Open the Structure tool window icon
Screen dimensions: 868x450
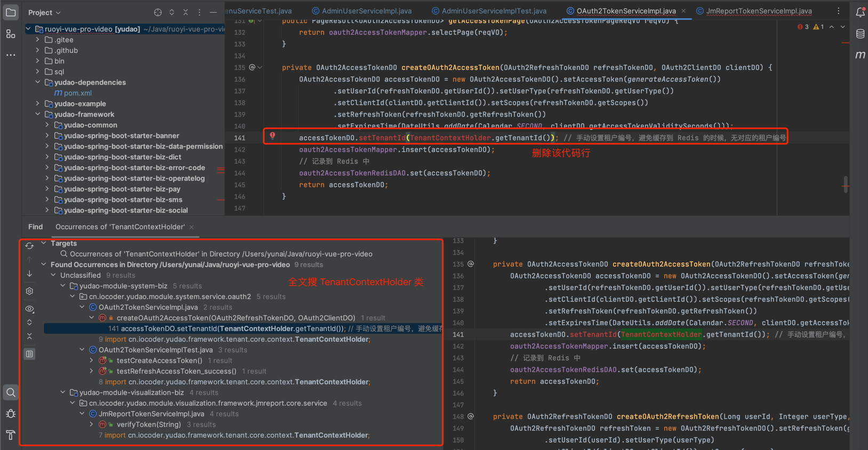pos(11,34)
